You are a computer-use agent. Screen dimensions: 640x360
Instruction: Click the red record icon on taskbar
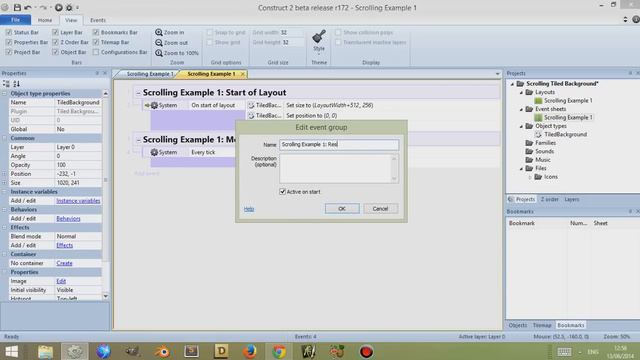point(366,351)
